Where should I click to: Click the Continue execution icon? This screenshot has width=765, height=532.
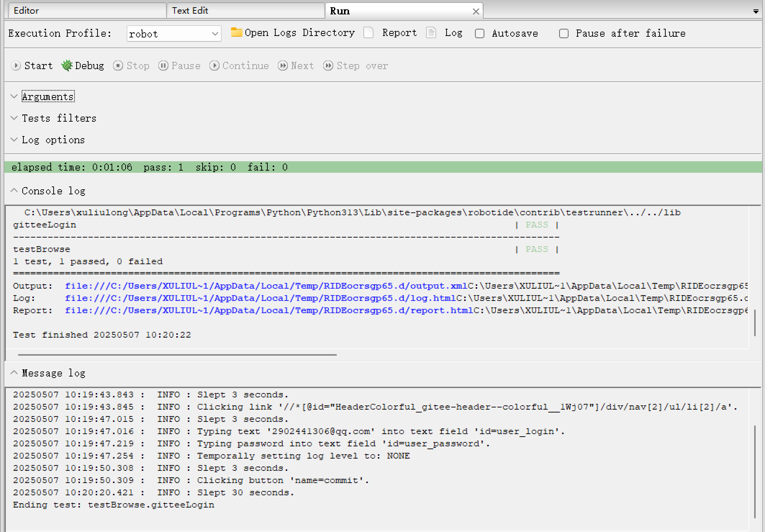pos(214,66)
